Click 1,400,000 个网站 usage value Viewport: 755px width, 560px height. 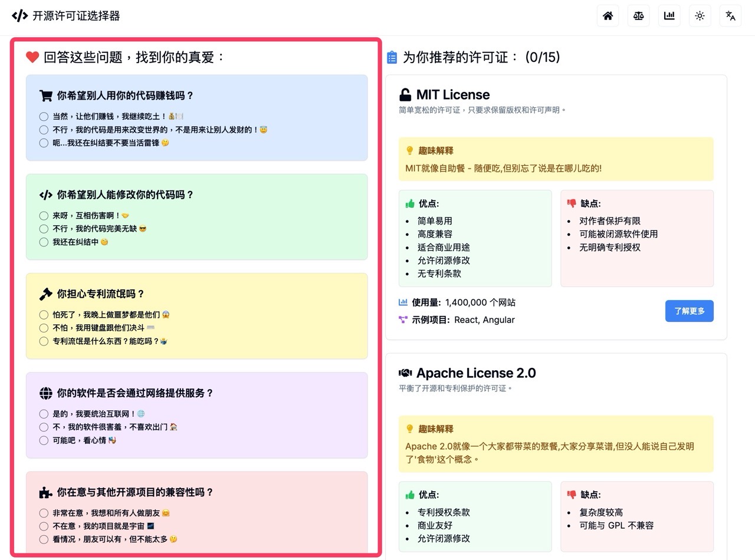pyautogui.click(x=480, y=302)
